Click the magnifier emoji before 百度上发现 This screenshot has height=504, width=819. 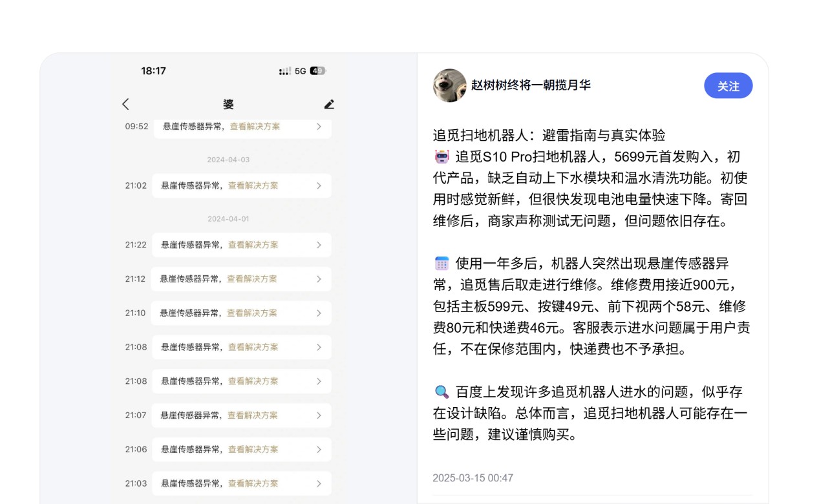click(441, 392)
